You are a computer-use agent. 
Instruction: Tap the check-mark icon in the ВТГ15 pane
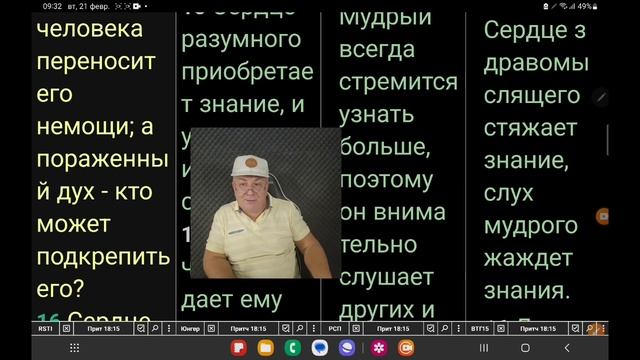[x=575, y=328]
